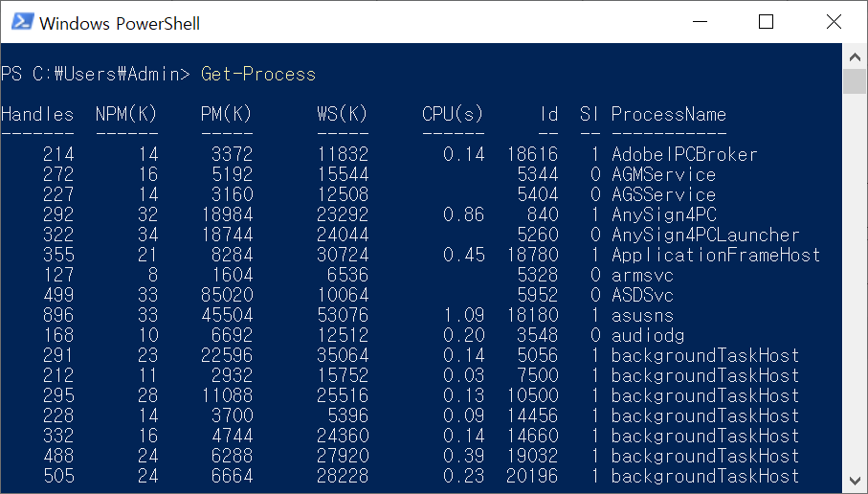Click the WS(K) value 11832
868x494 pixels.
(343, 154)
